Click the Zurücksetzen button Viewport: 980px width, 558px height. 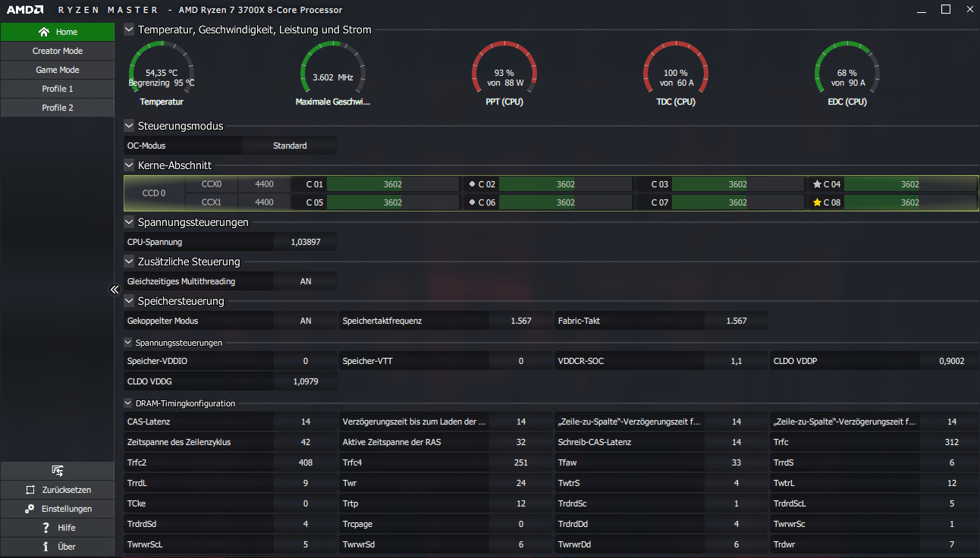[57, 490]
